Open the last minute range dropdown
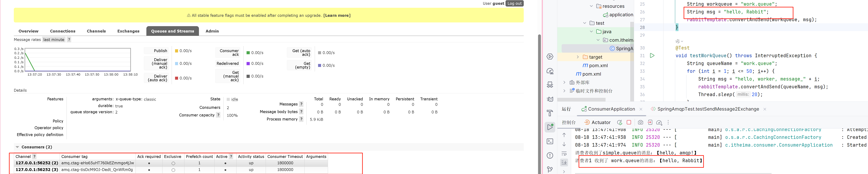The height and width of the screenshot is (174, 868). pyautogui.click(x=54, y=39)
